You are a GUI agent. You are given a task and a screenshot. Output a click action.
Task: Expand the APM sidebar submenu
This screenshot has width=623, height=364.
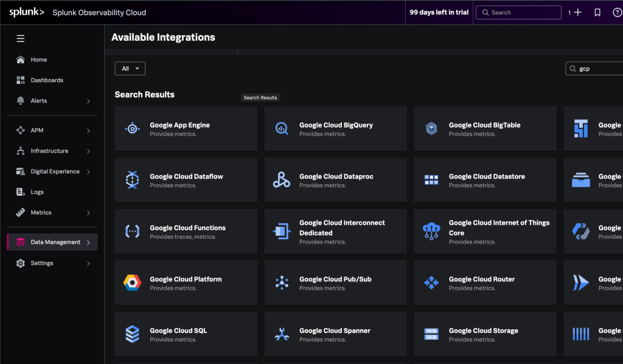88,131
